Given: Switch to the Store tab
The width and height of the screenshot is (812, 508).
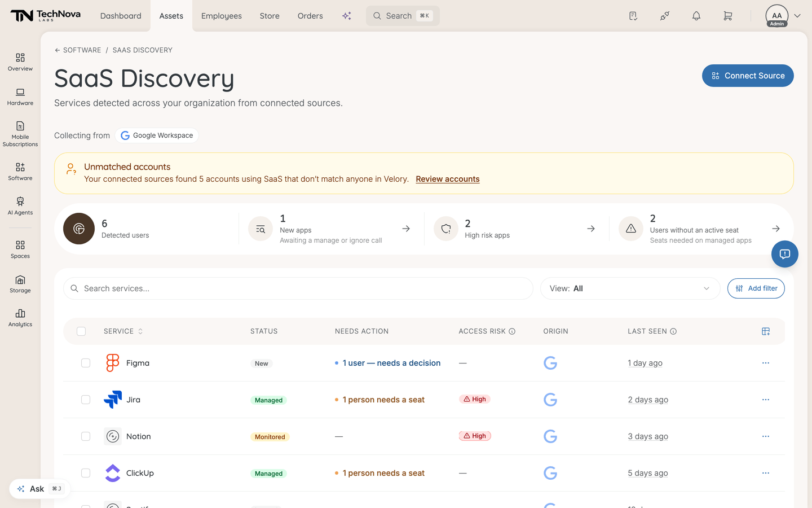Looking at the screenshot, I should tap(270, 16).
